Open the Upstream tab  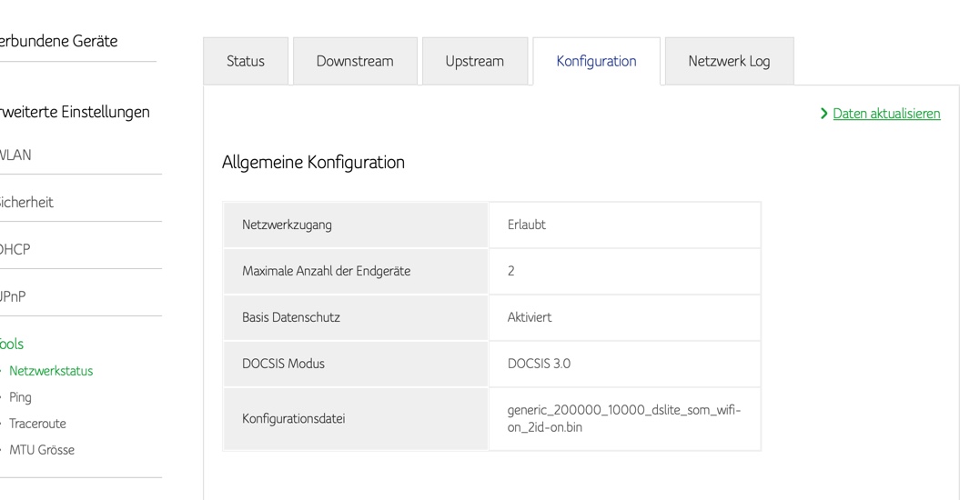click(x=474, y=61)
